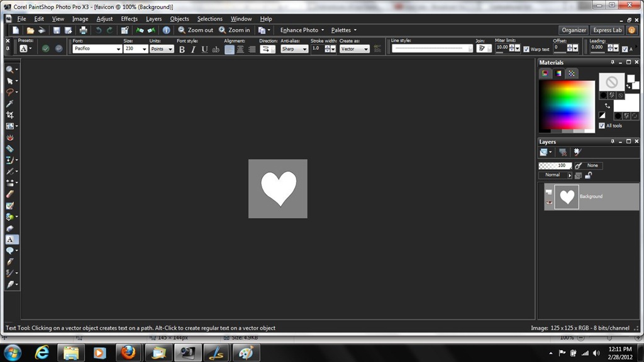Select the Eraser tool
The height and width of the screenshot is (362, 644).
click(x=10, y=194)
